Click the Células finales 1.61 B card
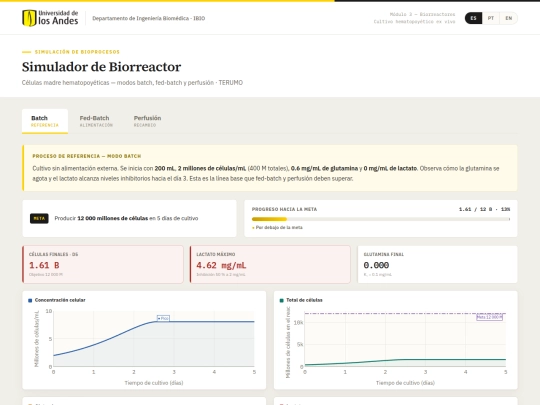 pyautogui.click(x=103, y=264)
